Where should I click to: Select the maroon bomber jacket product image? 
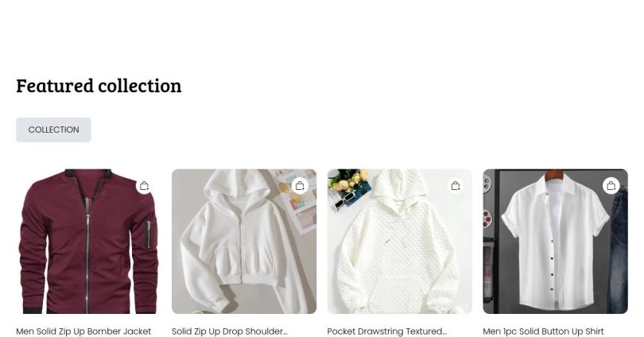pos(88,242)
